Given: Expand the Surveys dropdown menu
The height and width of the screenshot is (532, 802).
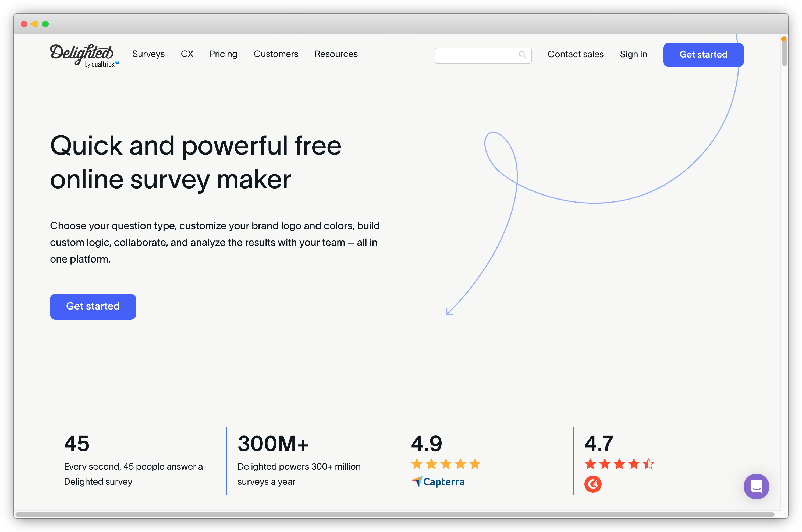Looking at the screenshot, I should coord(148,54).
